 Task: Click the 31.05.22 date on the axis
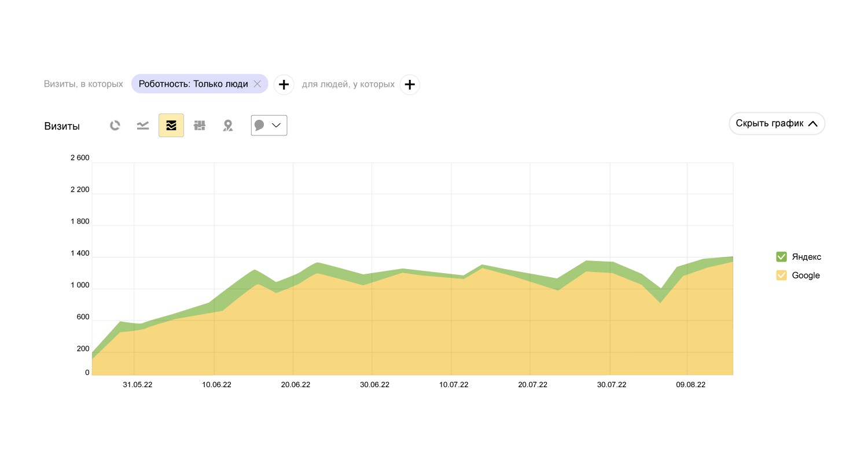(138, 385)
